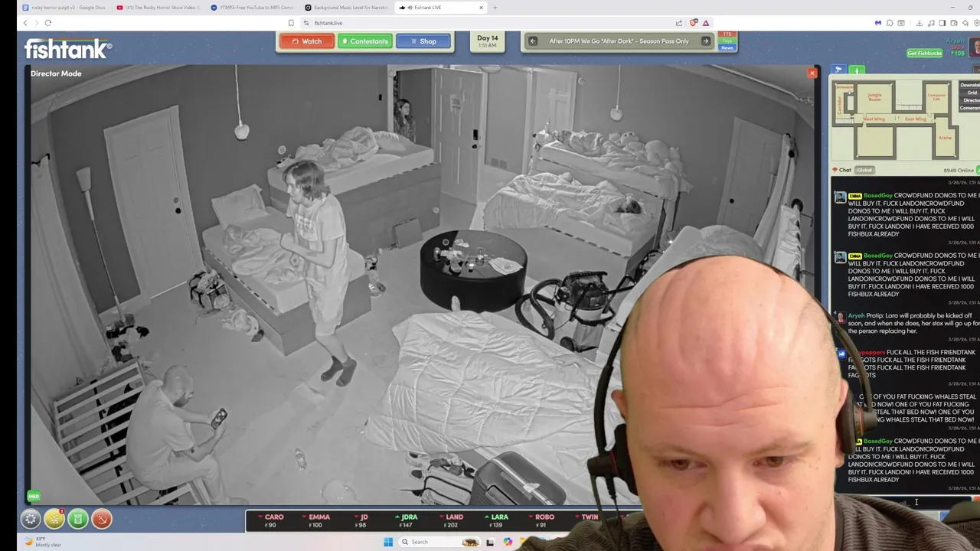The width and height of the screenshot is (980, 551).
Task: Choose Cameraman option beside the map
Action: (x=970, y=108)
